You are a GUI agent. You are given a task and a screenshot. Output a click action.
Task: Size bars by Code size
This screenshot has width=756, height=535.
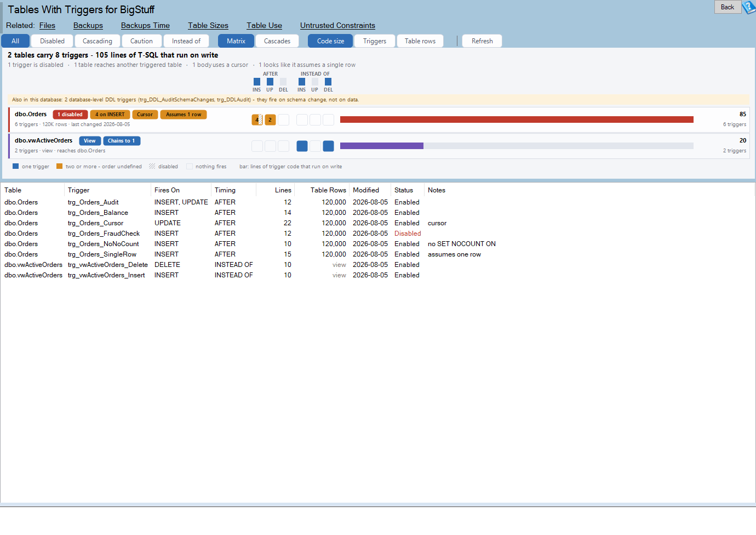coord(331,41)
